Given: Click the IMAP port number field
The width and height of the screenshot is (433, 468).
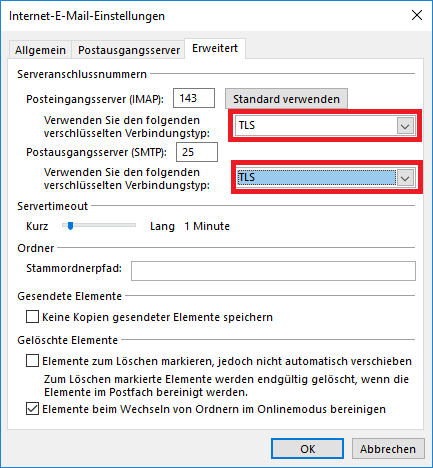Looking at the screenshot, I should 194,98.
